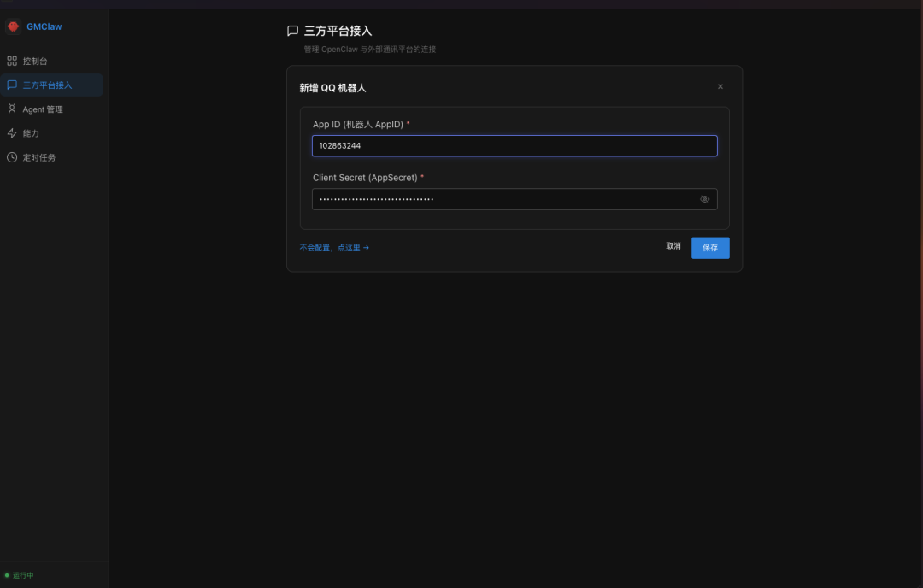This screenshot has width=923, height=588.
Task: Click the 管理 OpenClaw 与外部通讯平台的连接 subtitle
Action: click(370, 50)
